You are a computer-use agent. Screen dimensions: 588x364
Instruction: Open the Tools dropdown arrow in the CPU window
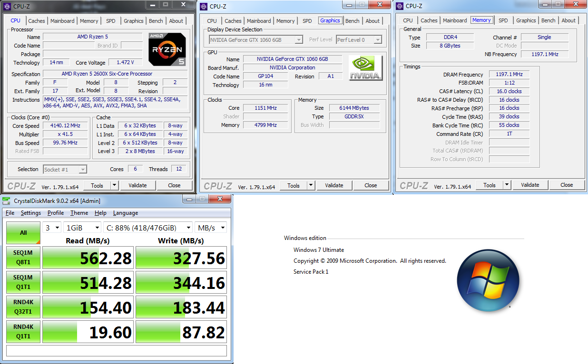[115, 185]
